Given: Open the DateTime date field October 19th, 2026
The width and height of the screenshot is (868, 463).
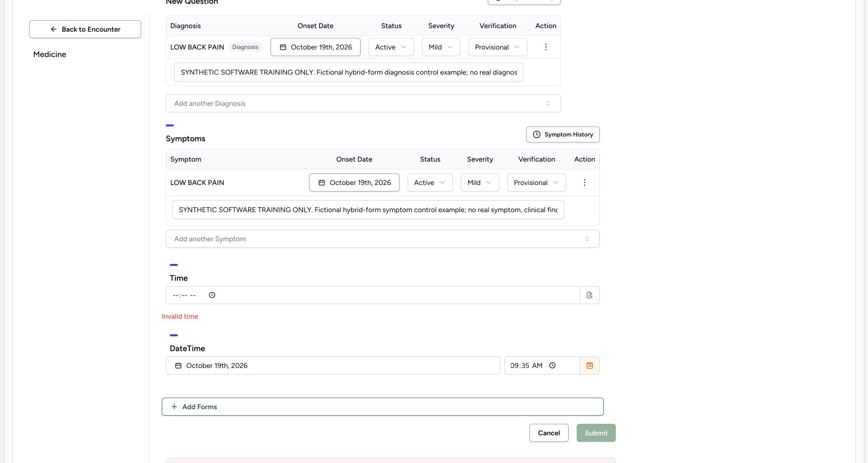Looking at the screenshot, I should pyautogui.click(x=333, y=365).
